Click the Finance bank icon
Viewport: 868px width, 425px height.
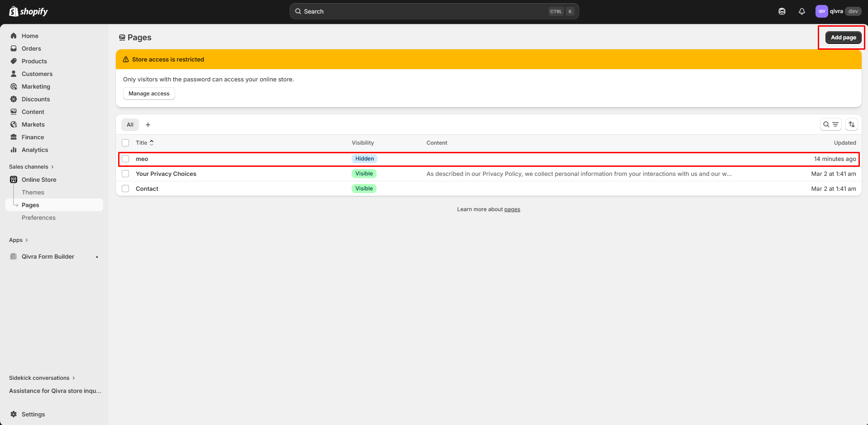tap(14, 137)
